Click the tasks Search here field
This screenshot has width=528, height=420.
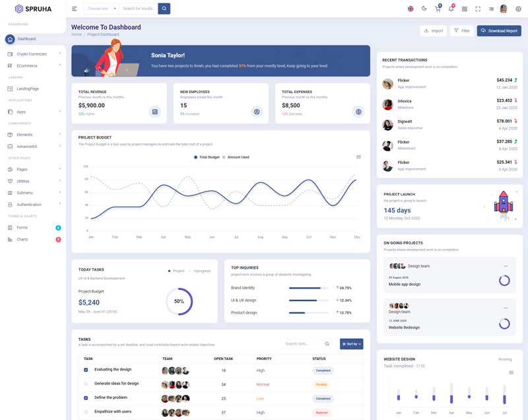pyautogui.click(x=302, y=344)
